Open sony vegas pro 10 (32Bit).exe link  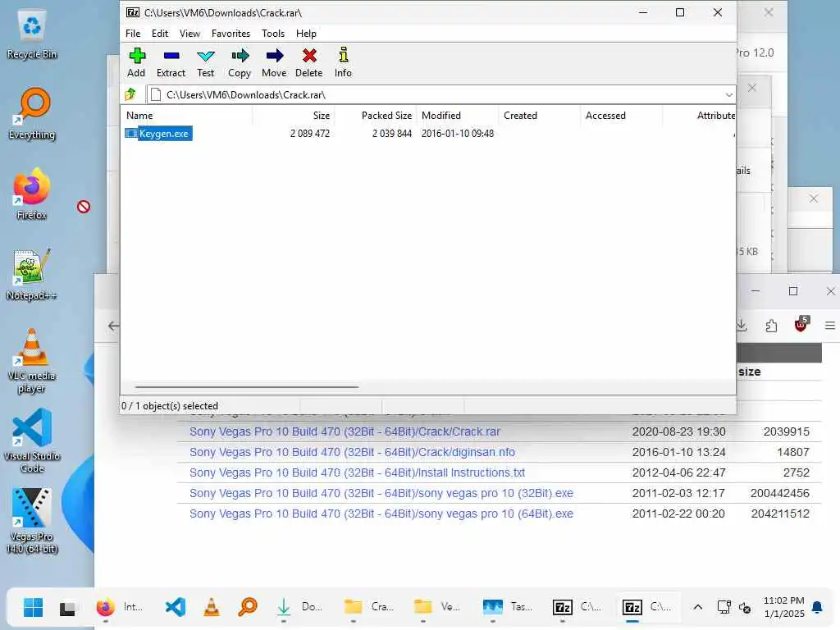click(x=381, y=493)
